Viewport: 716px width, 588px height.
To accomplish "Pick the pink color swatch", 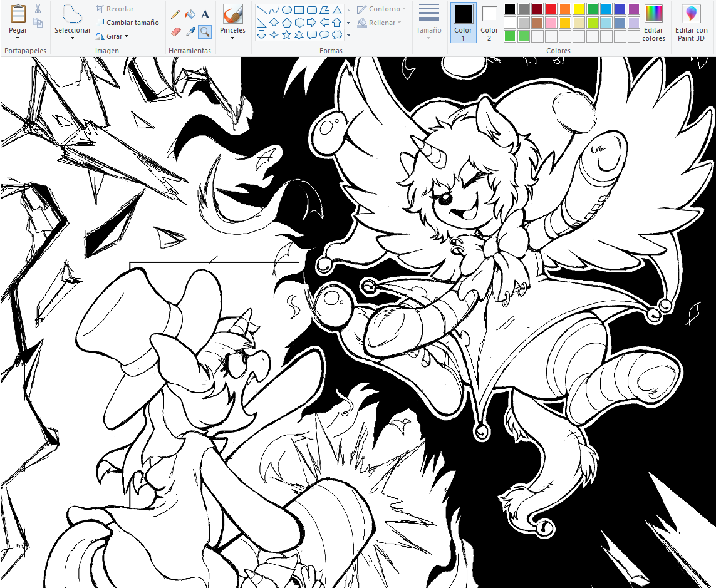I will coord(551,23).
